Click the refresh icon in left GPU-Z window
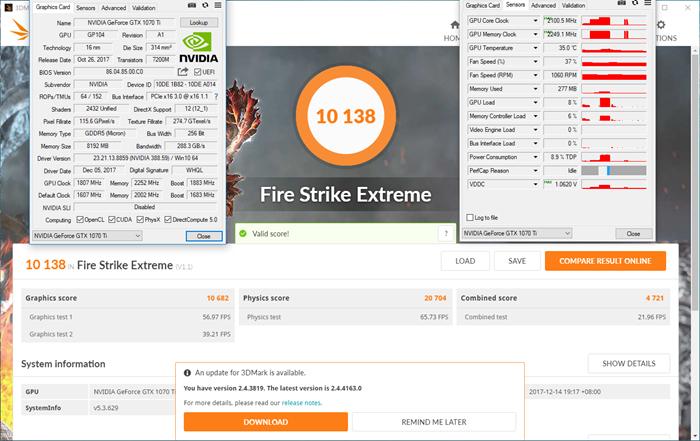This screenshot has width=700, height=441. click(205, 5)
